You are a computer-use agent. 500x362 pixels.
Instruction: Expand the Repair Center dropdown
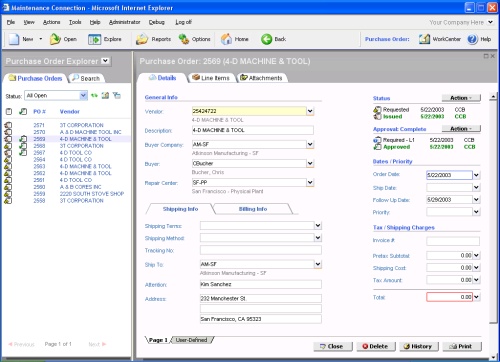310,182
